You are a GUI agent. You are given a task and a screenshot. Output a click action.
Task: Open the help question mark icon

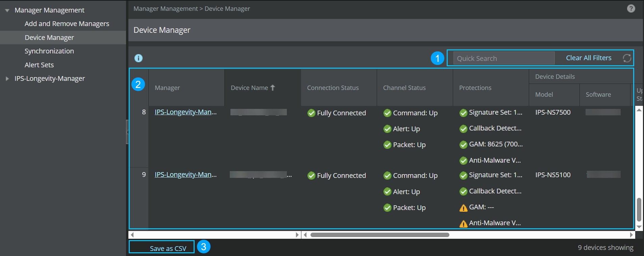click(631, 8)
